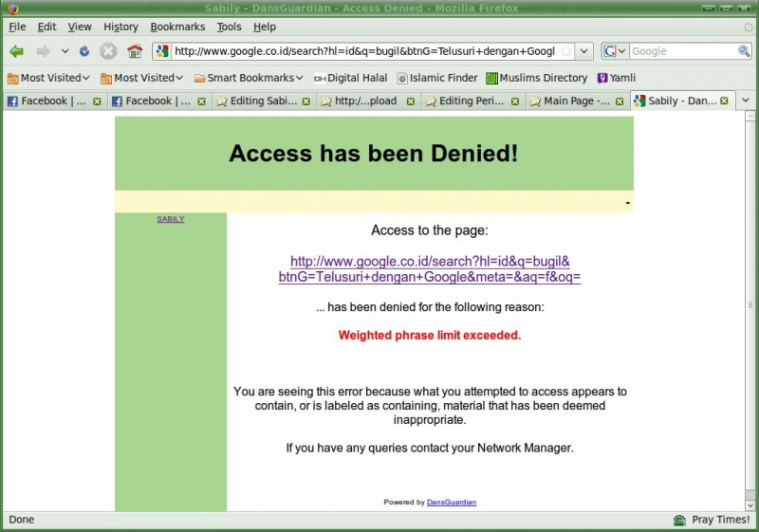Click the Access has been Denied! heading
This screenshot has width=759, height=532.
(374, 154)
